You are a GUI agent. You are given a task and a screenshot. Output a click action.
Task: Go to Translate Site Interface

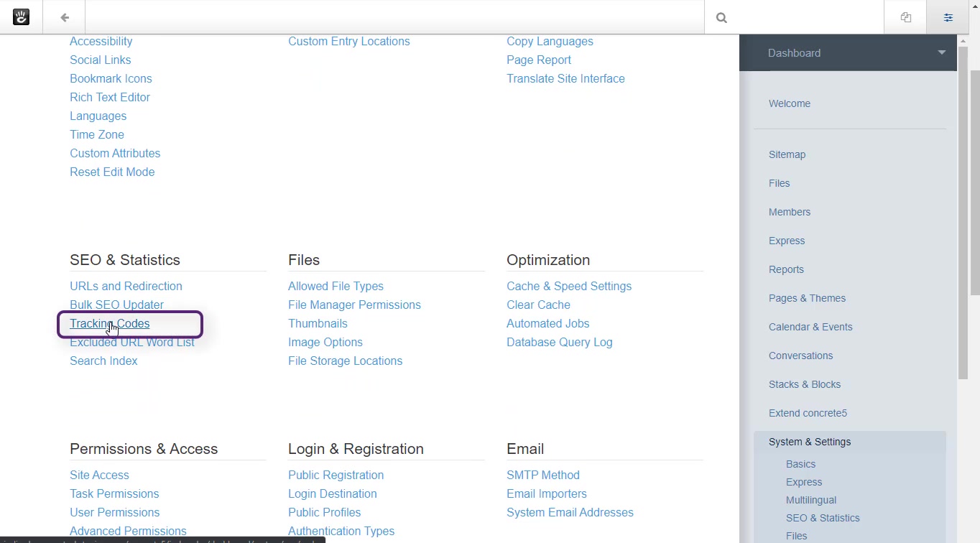coord(565,78)
